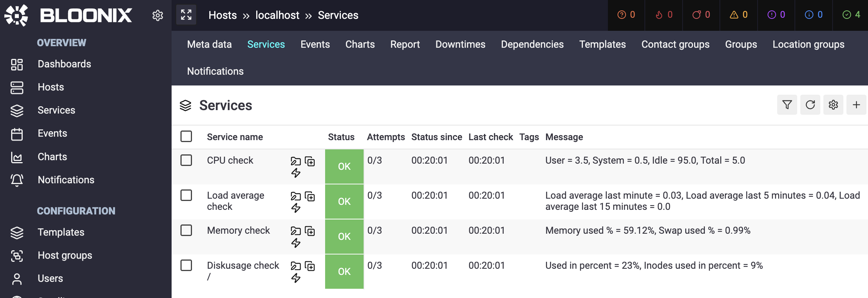This screenshot has height=298, width=868.
Task: Open the host Notifications tab
Action: pyautogui.click(x=215, y=71)
